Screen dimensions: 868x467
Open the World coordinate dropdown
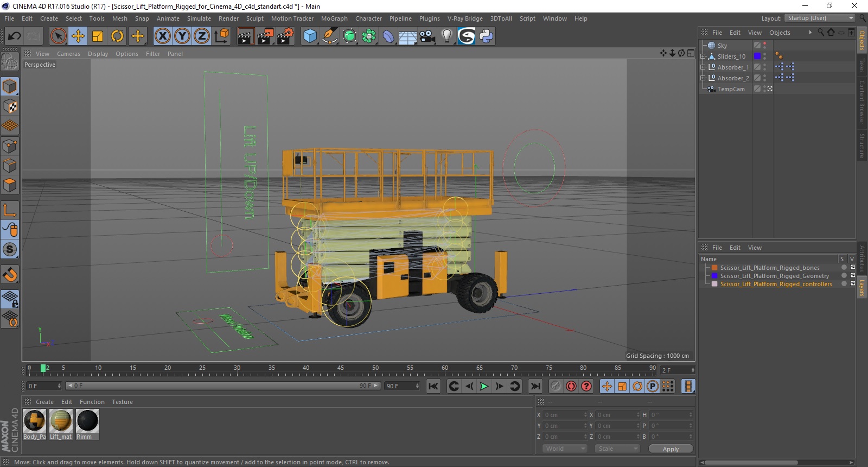565,449
